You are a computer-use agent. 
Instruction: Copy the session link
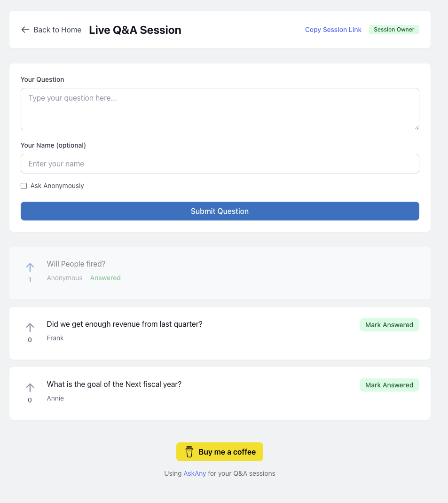pos(333,30)
